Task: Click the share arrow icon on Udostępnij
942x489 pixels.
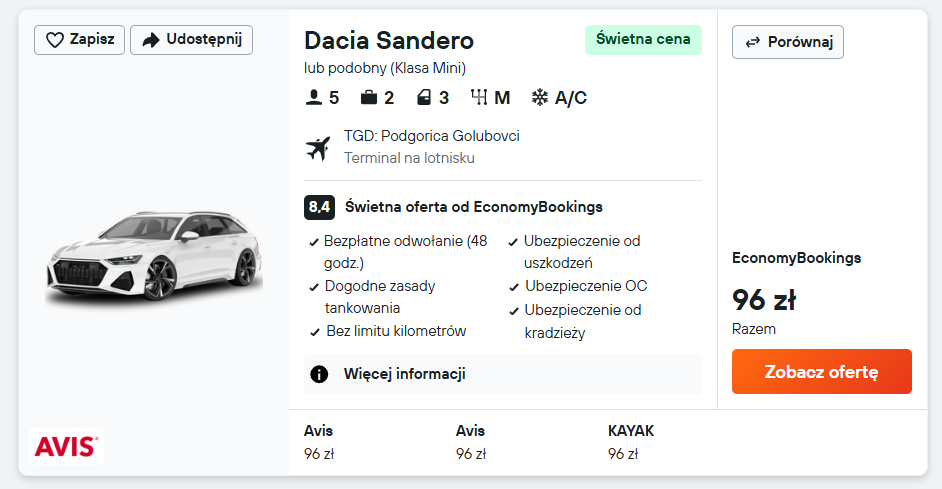Action: click(x=151, y=40)
